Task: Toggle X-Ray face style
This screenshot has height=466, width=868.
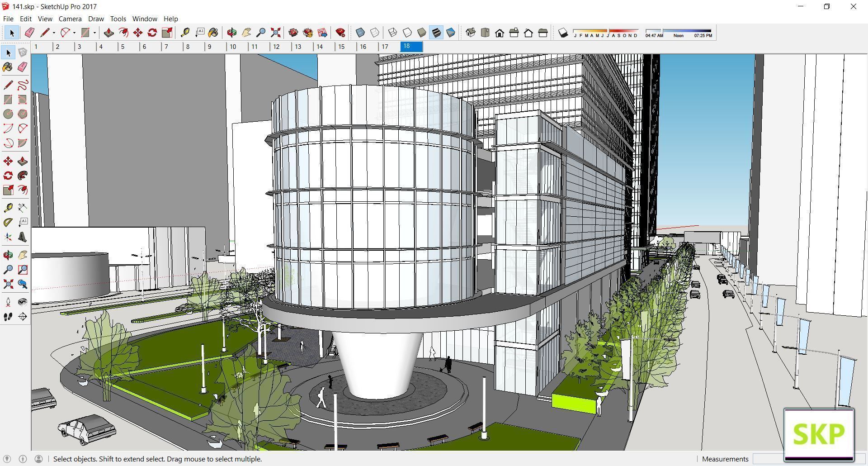Action: click(x=360, y=33)
